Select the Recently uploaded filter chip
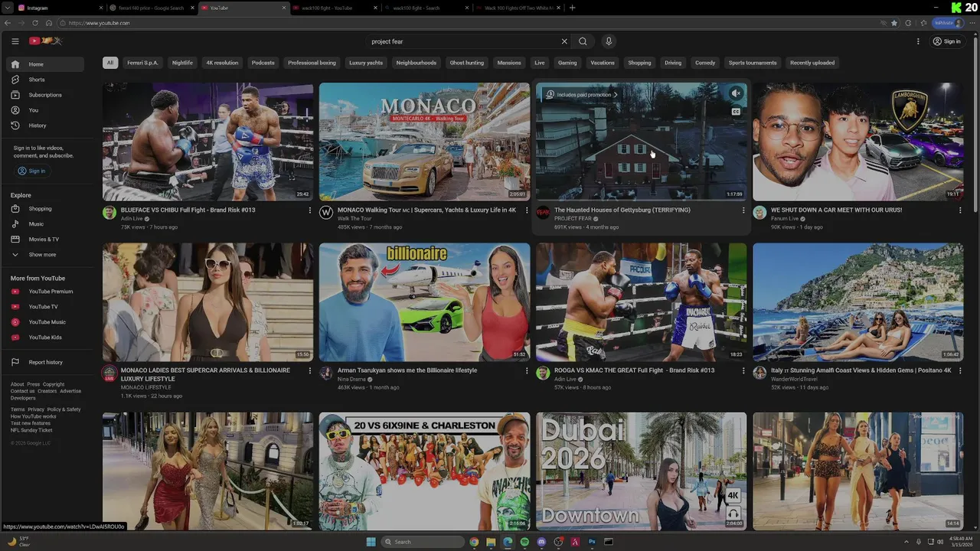Screen dimensions: 980x551 pyautogui.click(x=812, y=63)
